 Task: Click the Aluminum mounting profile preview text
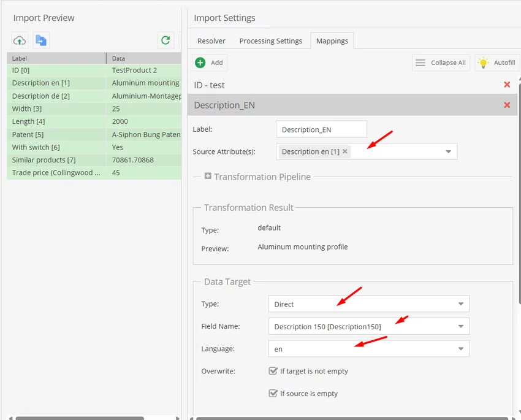tap(302, 247)
